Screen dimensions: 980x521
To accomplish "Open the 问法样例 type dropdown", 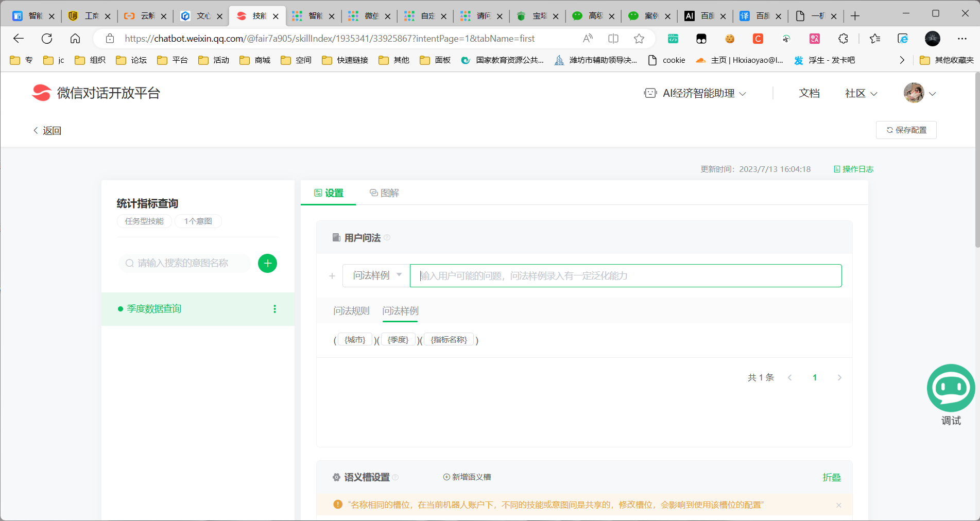I will 376,276.
